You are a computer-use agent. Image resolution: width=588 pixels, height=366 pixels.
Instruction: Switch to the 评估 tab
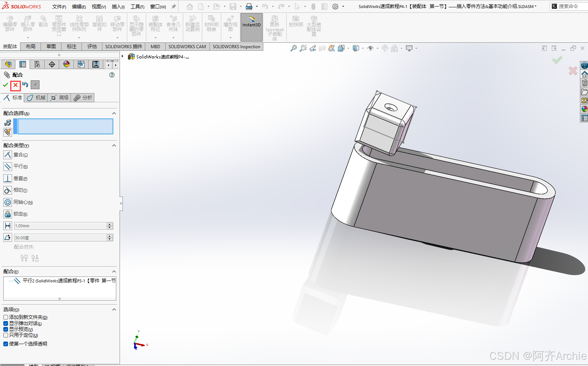[92, 46]
